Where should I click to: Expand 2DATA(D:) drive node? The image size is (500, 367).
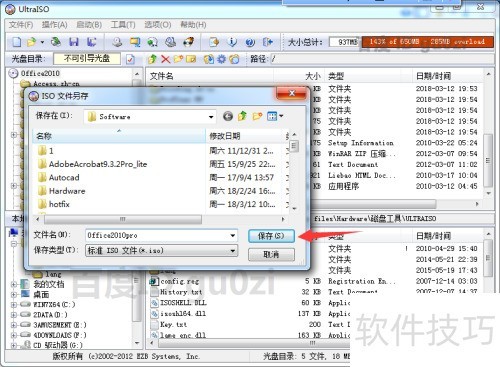(x=14, y=315)
